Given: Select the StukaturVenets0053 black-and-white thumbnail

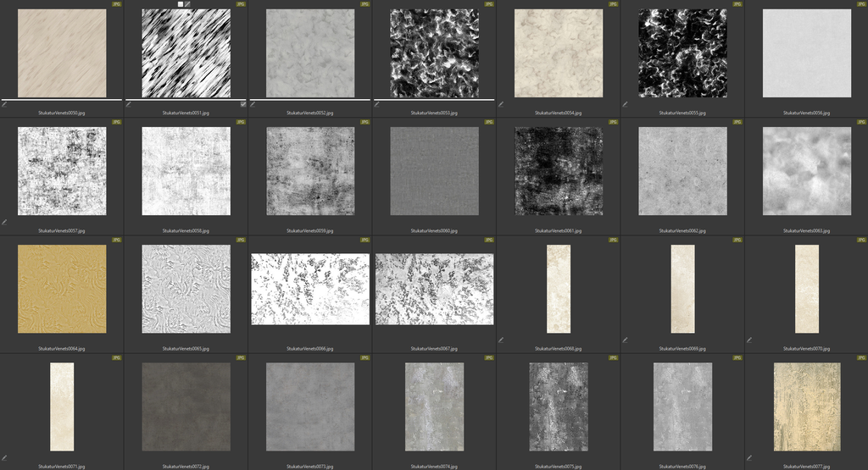Looking at the screenshot, I should (434, 53).
